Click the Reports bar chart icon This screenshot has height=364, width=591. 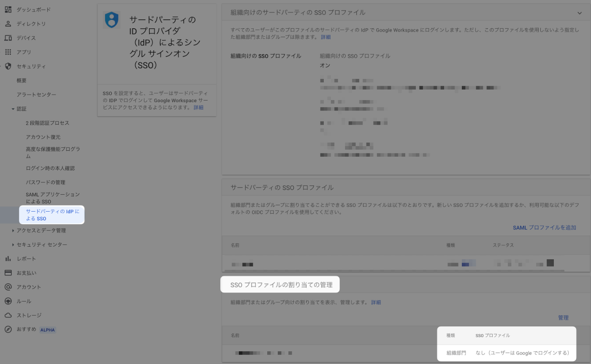coord(8,258)
